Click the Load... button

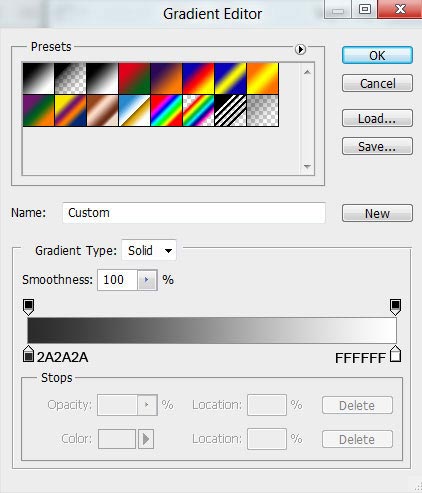coord(377,118)
